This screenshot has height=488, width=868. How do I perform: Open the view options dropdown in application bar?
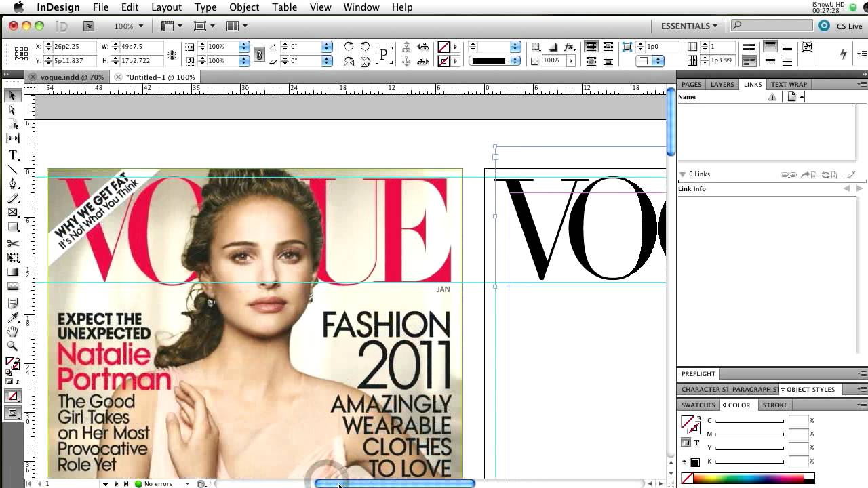click(x=172, y=26)
